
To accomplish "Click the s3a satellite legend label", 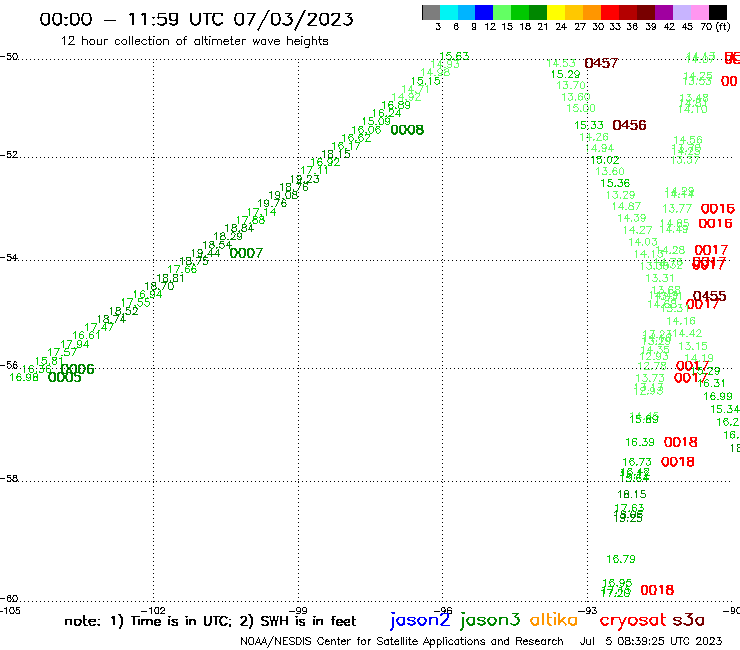I will 688,620.
